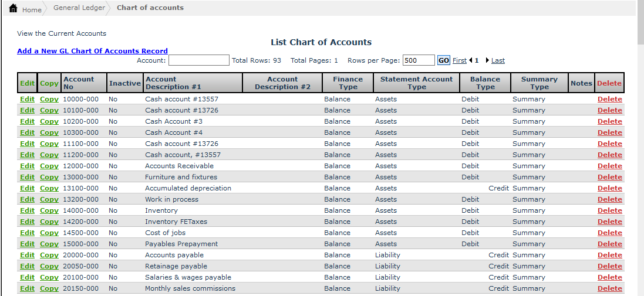Delete the Inventory account 14000-000

tap(609, 210)
